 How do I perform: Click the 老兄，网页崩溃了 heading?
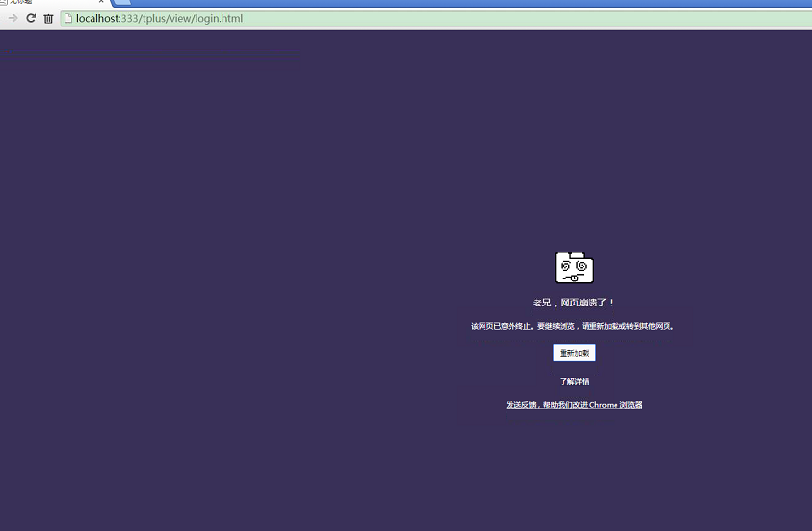pyautogui.click(x=573, y=303)
